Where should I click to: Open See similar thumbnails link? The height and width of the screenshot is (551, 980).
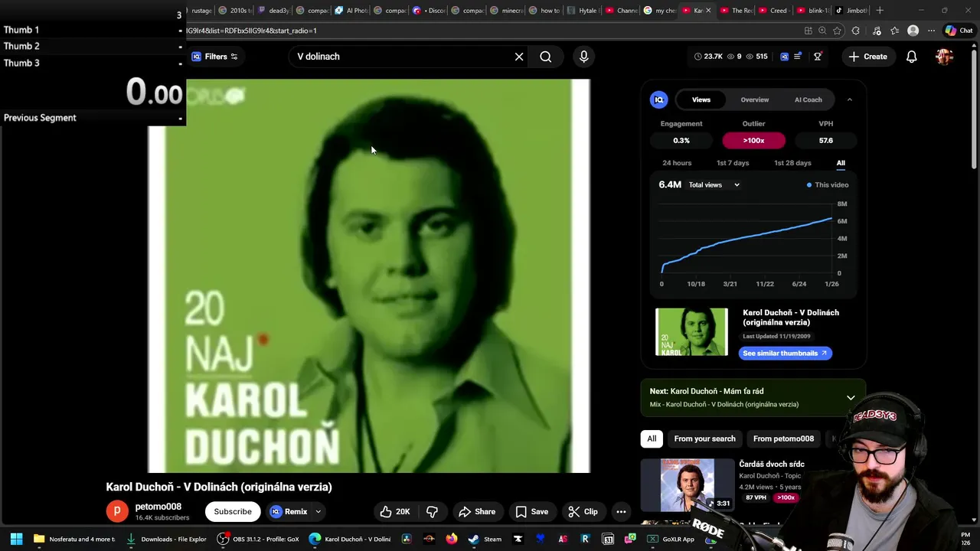pyautogui.click(x=785, y=354)
